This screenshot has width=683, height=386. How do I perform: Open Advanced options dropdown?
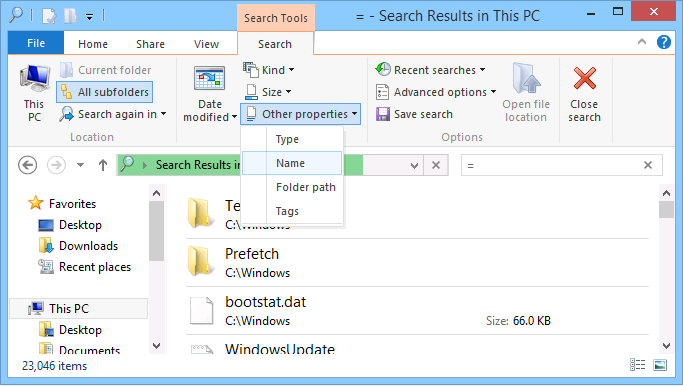[436, 92]
